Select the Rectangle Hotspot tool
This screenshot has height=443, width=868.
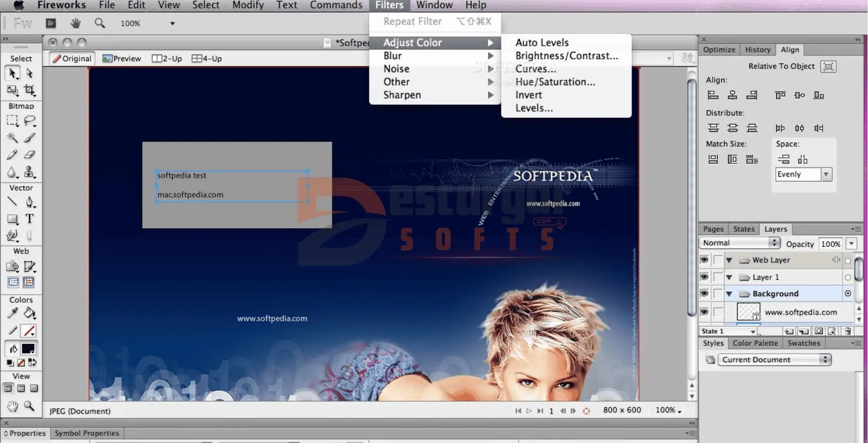pyautogui.click(x=12, y=266)
